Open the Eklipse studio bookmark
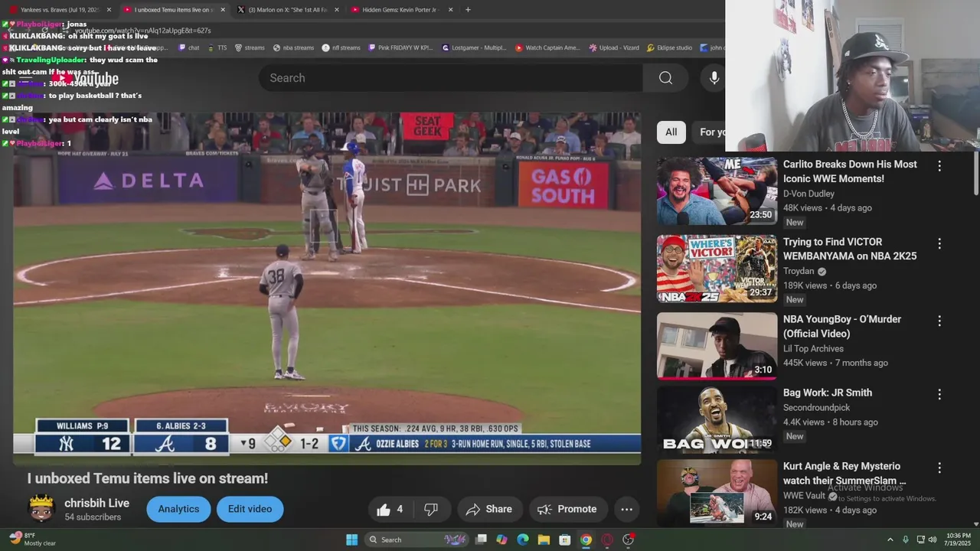This screenshot has width=980, height=551. pos(669,47)
